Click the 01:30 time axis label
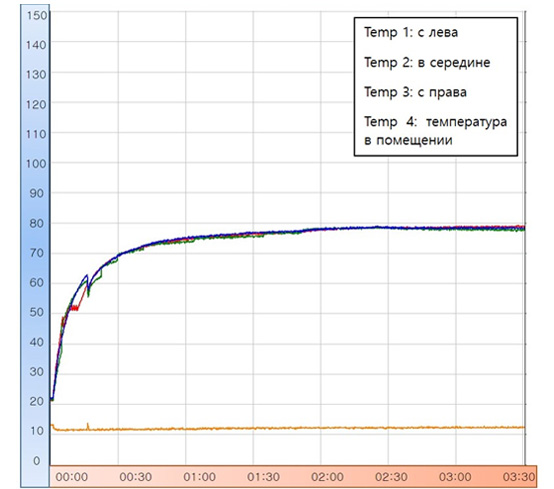Image resolution: width=554 pixels, height=489 pixels. 263,477
